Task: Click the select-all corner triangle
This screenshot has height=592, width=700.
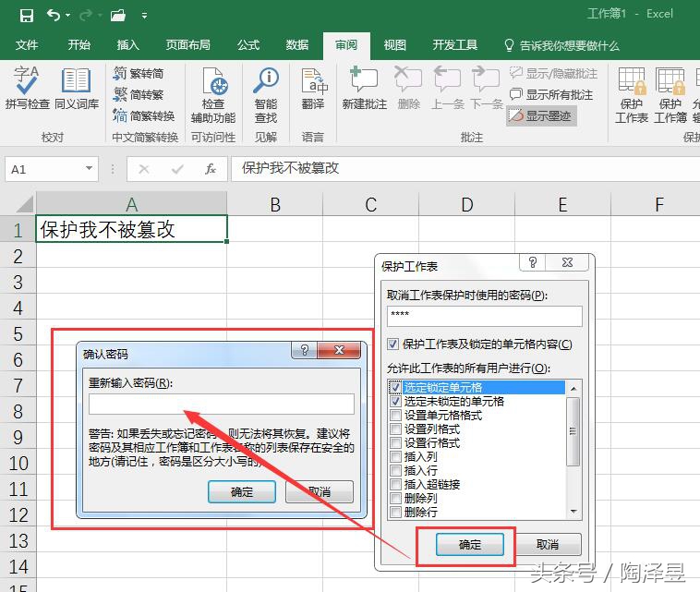Action: click(24, 204)
